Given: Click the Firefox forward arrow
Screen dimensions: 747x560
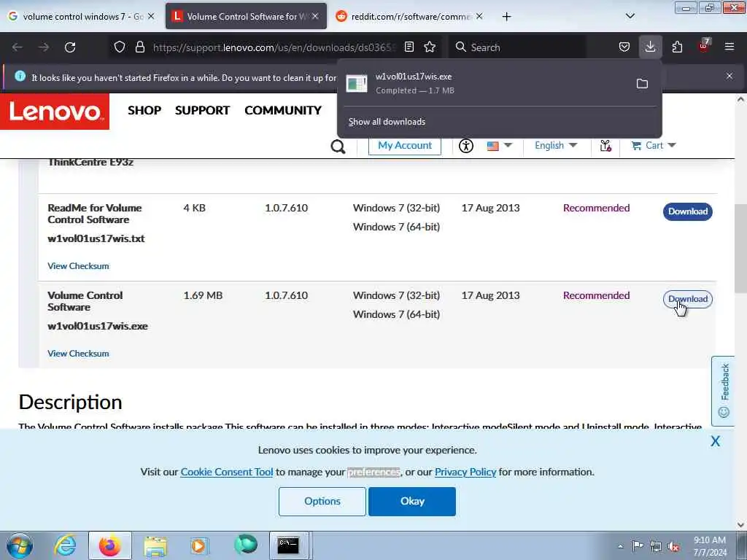Looking at the screenshot, I should [44, 47].
